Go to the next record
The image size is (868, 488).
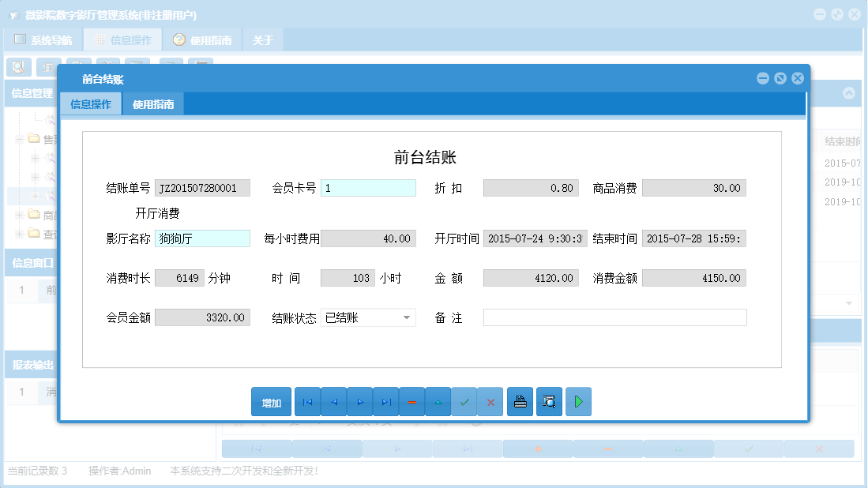pos(360,402)
